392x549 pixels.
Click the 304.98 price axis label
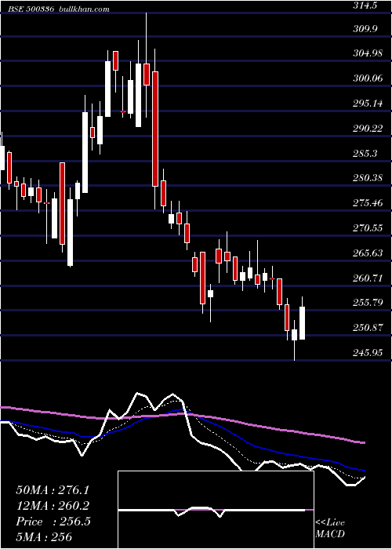368,53
